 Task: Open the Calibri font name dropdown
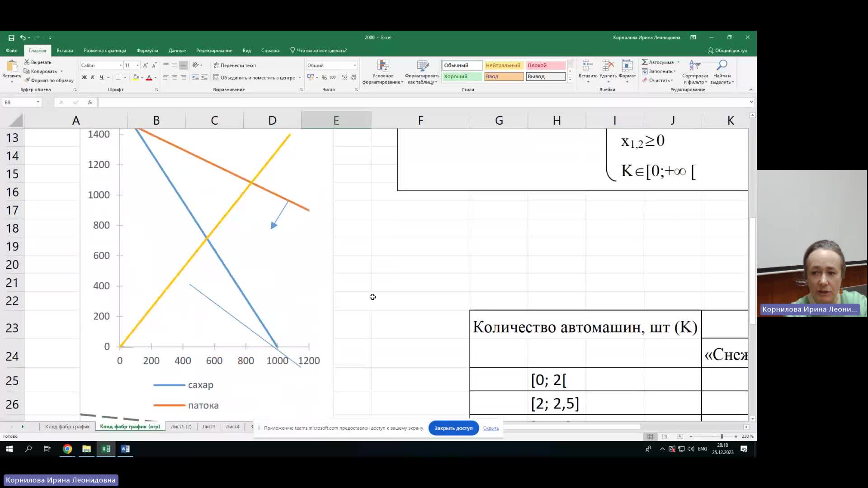coord(121,65)
